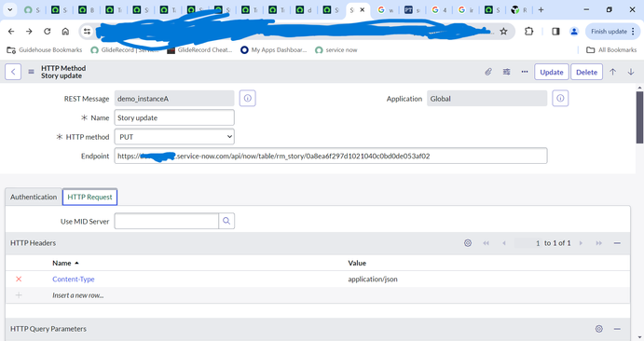Click the attachment paperclip icon
644x341 pixels.
[488, 72]
